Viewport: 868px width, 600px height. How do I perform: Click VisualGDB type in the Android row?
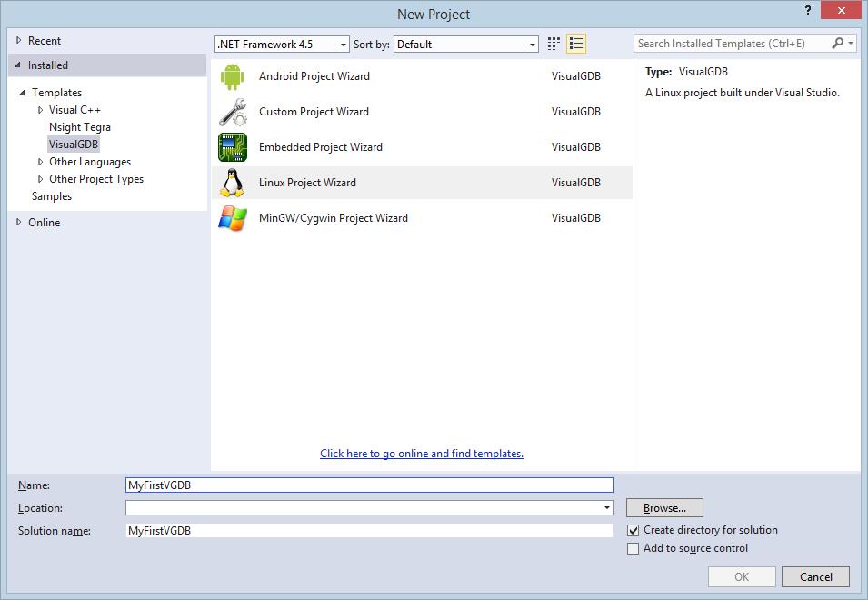pos(575,76)
